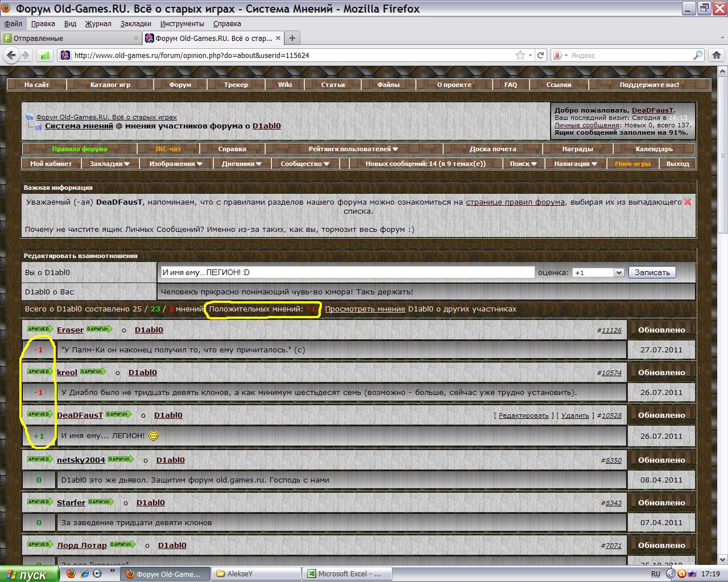Click the green 'другие' arrow icon before DeaDFausT

[39, 414]
